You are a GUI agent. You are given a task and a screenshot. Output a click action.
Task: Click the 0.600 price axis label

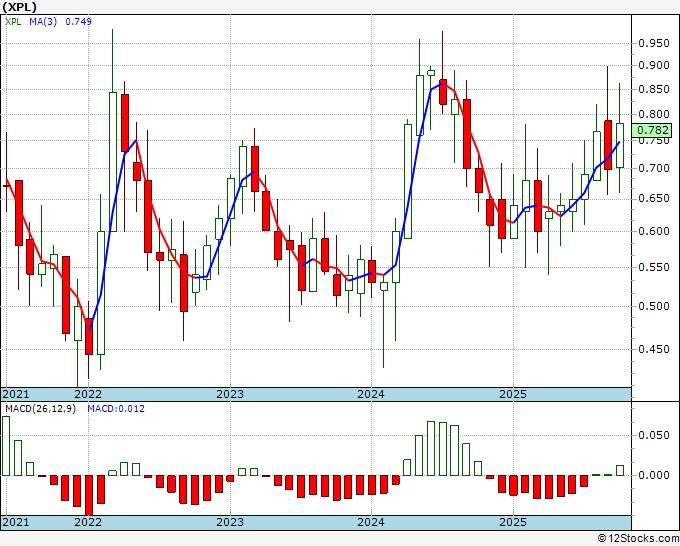tap(654, 231)
